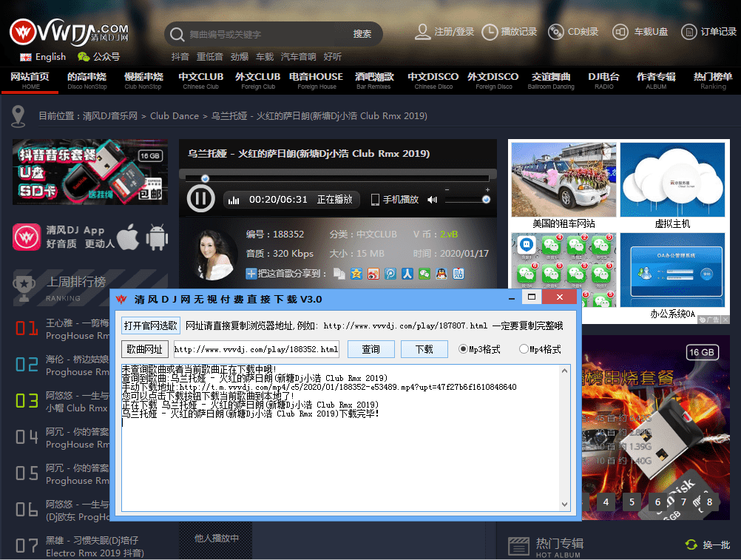The width and height of the screenshot is (741, 560).
Task: Click the Qzone star share icon
Action: [356, 274]
